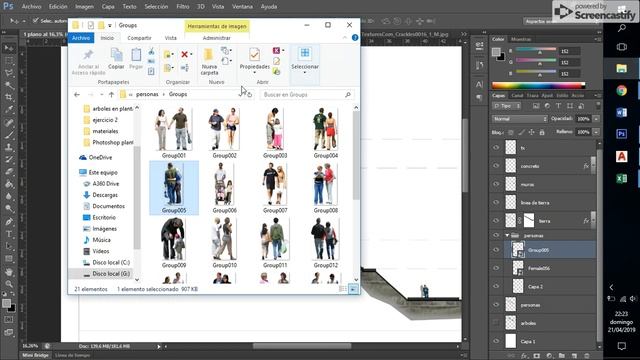The height and width of the screenshot is (360, 640).
Task: Select the Lasso tool in Photoshop
Action: click(x=9, y=73)
